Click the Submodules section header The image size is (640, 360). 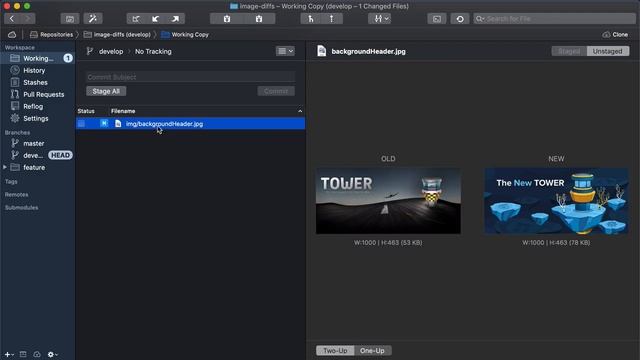(x=21, y=208)
